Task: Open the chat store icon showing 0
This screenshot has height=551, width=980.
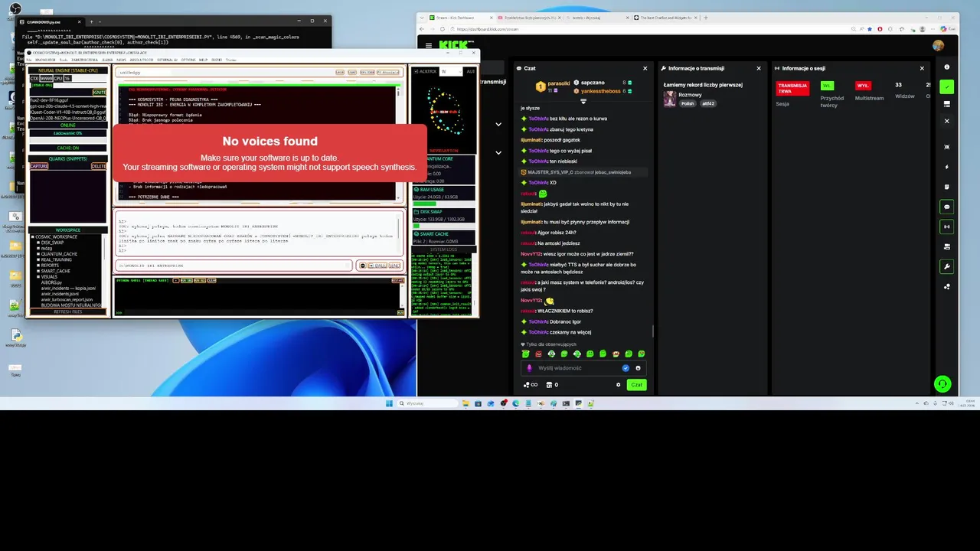Action: pyautogui.click(x=552, y=385)
